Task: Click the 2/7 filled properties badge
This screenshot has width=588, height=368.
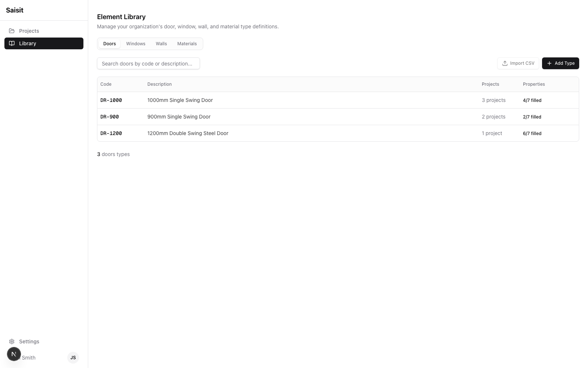Action: 532,117
